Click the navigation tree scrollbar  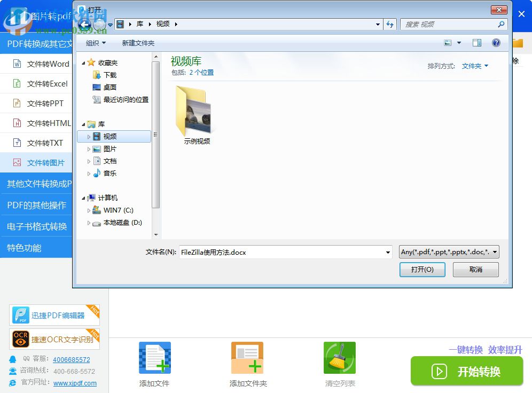coord(156,135)
